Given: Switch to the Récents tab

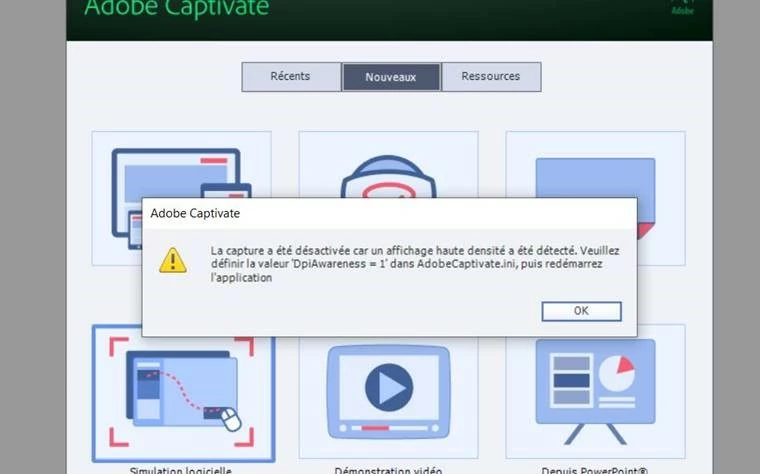Looking at the screenshot, I should pos(291,77).
